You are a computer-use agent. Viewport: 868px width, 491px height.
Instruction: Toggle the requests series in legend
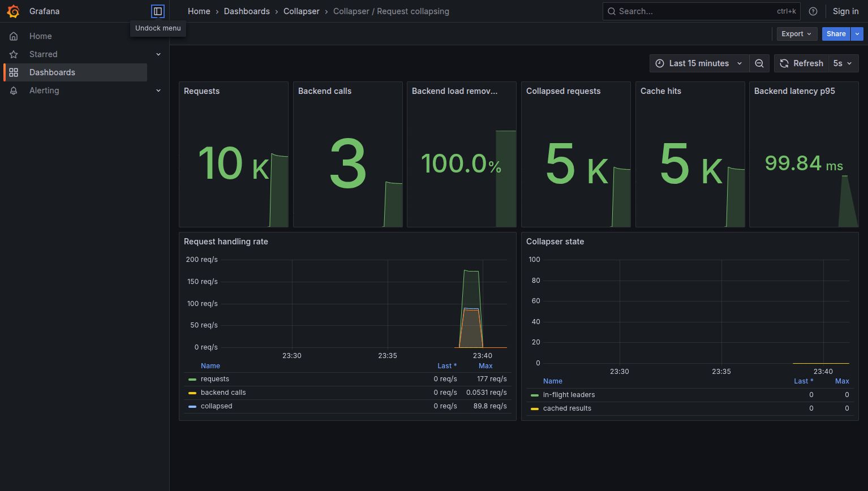tap(215, 379)
